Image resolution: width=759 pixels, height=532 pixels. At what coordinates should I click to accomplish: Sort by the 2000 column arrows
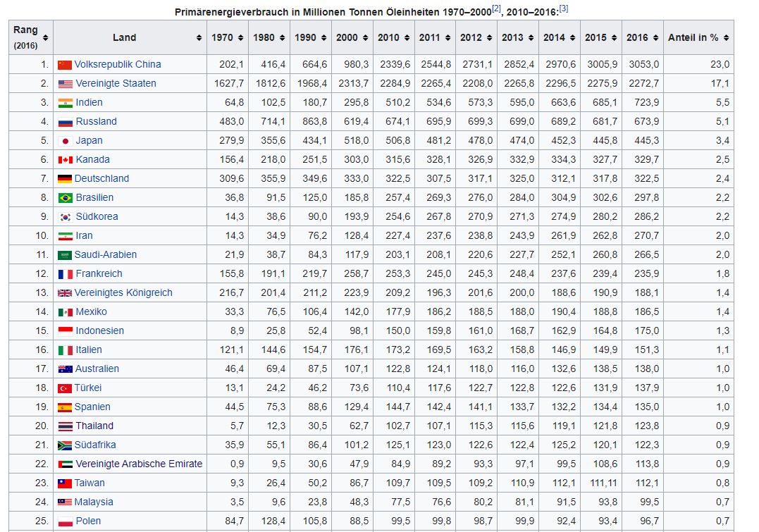[x=366, y=38]
